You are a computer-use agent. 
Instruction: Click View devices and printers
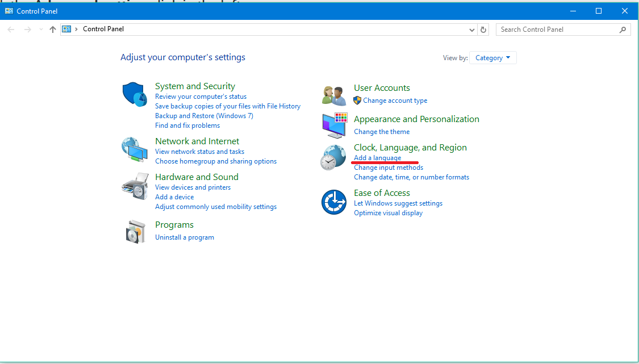[x=193, y=187]
